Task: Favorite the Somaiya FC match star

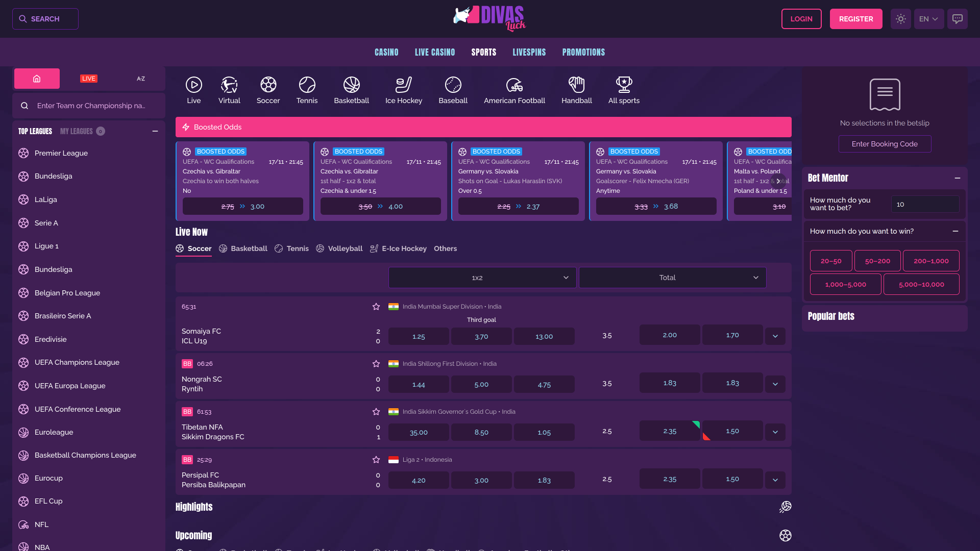Action: [x=376, y=307]
